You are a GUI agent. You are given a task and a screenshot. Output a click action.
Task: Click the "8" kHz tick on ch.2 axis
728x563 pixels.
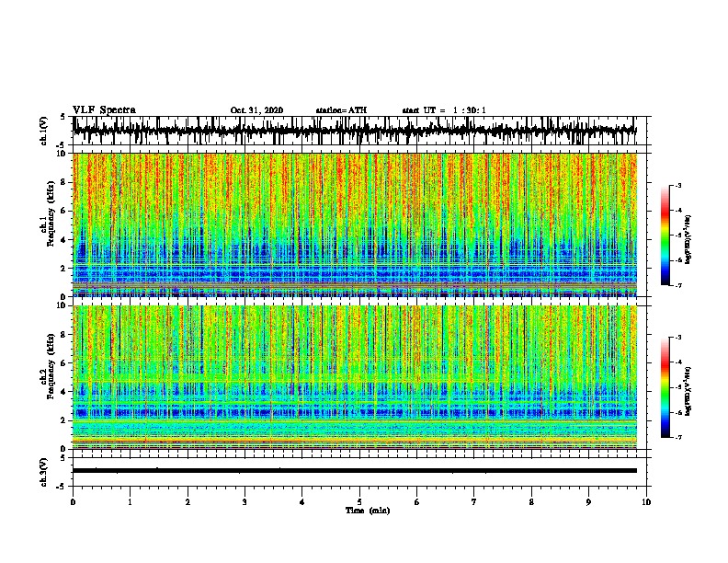[64, 335]
